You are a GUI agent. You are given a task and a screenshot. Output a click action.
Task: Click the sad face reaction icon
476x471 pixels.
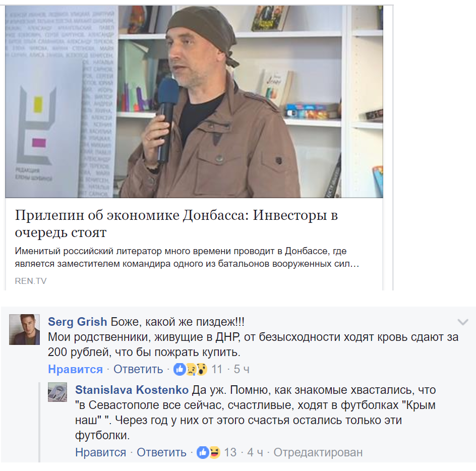(191, 369)
